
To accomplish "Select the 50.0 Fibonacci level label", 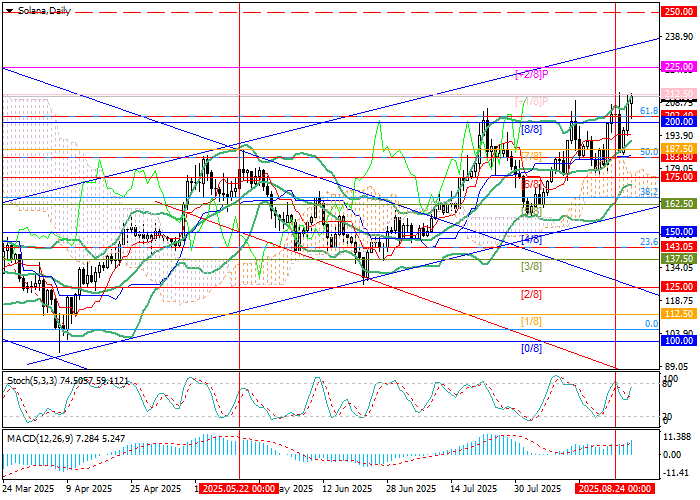I will tap(649, 152).
